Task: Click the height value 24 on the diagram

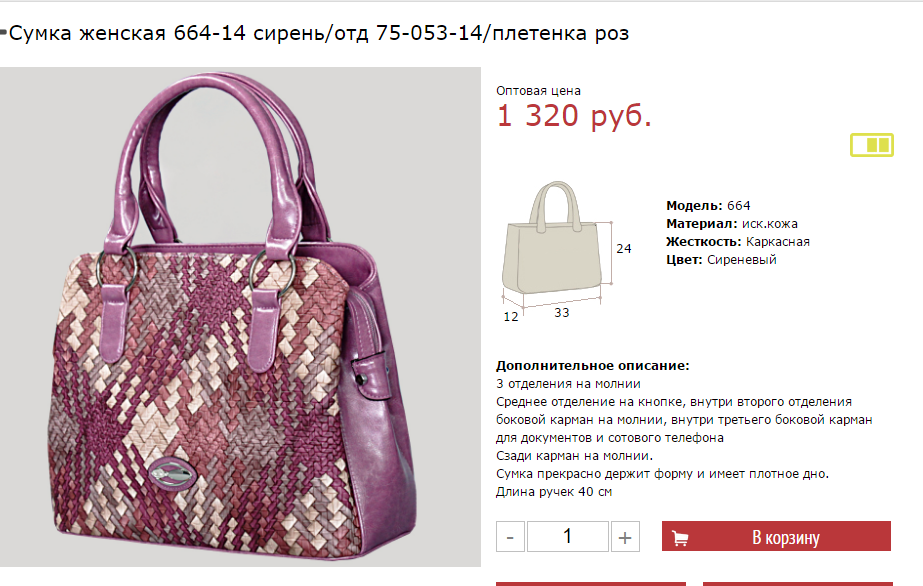Action: pos(623,249)
